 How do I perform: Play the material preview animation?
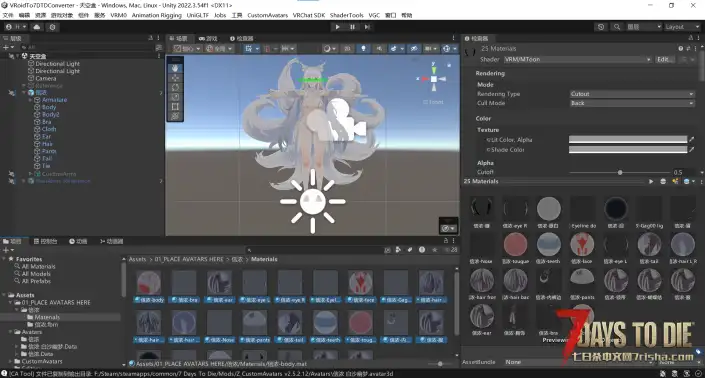[651, 182]
